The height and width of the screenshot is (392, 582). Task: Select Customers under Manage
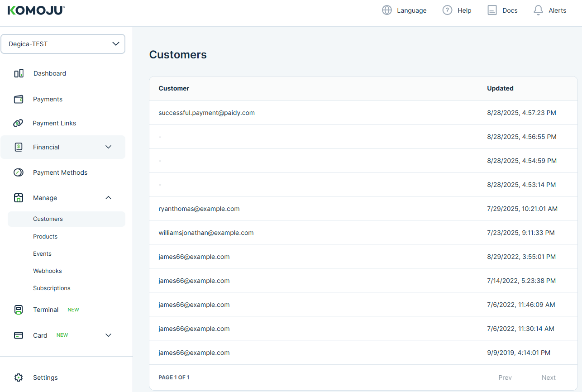pyautogui.click(x=67, y=219)
